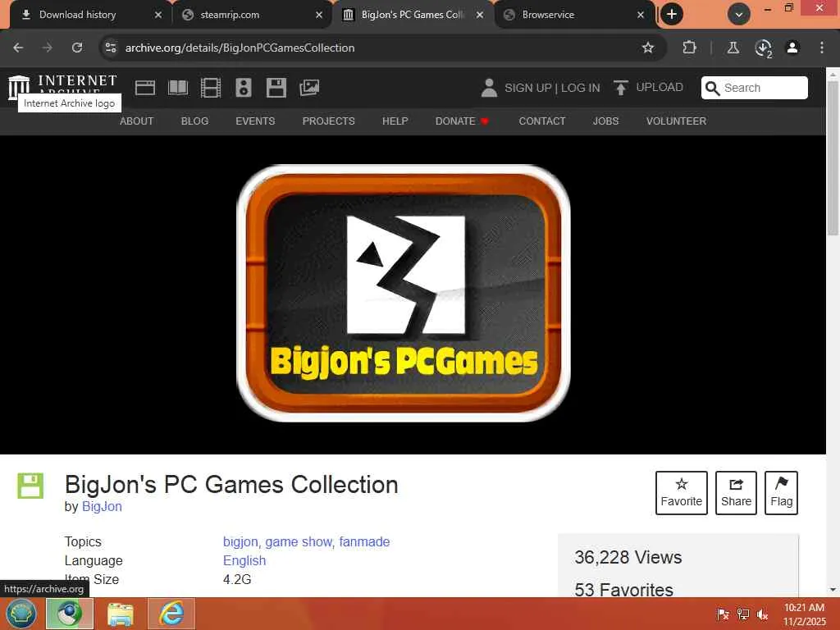Click the SIGN UP | LOG IN link
This screenshot has height=630, width=840.
[x=552, y=88]
